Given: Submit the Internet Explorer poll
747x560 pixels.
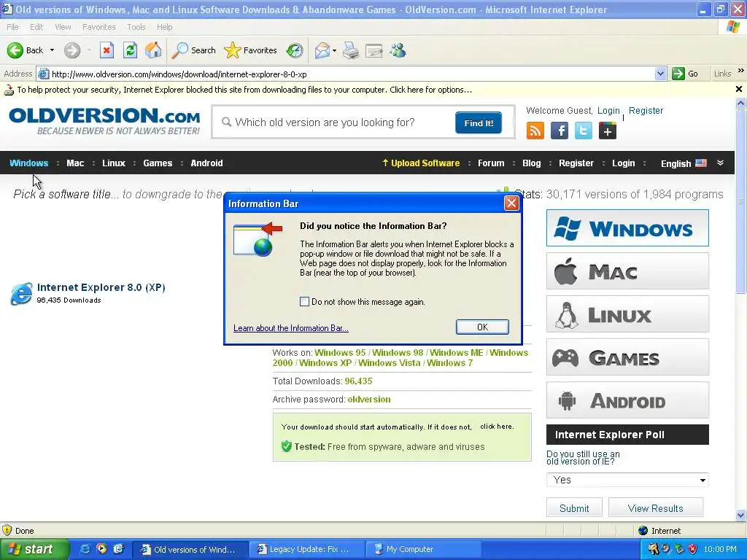Looking at the screenshot, I should pos(574,508).
